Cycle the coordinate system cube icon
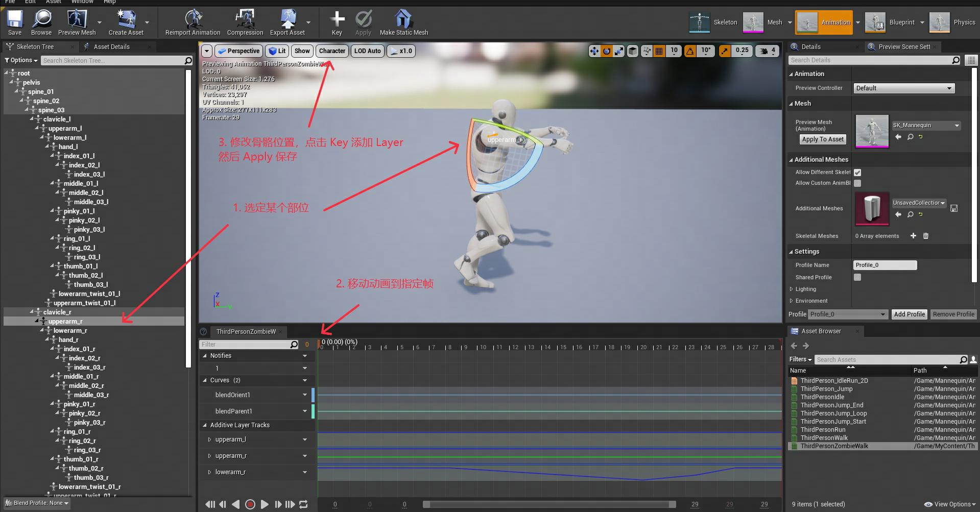The image size is (980, 512). pos(633,51)
